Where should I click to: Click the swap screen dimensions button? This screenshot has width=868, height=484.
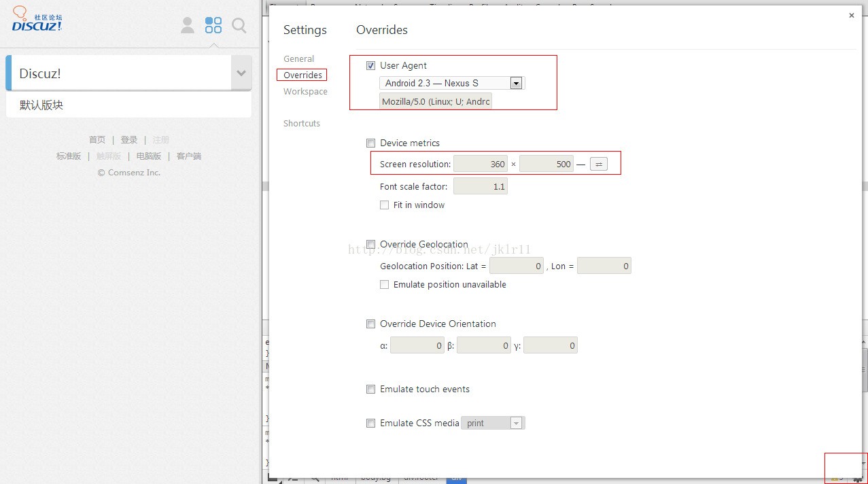point(598,164)
